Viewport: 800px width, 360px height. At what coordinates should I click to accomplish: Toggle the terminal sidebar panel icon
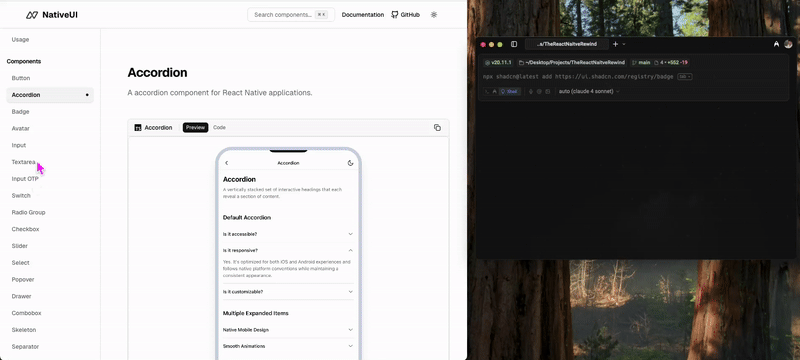coord(514,44)
